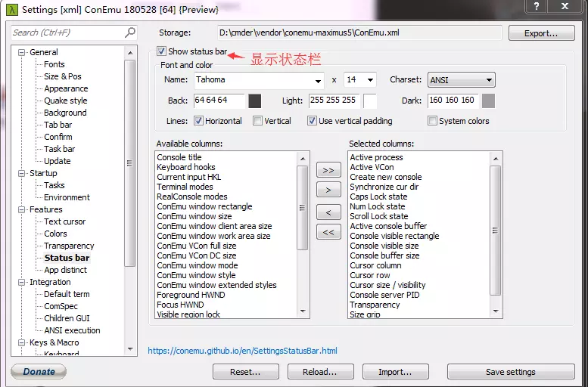
Task: Click the Reset... button
Action: click(x=246, y=372)
